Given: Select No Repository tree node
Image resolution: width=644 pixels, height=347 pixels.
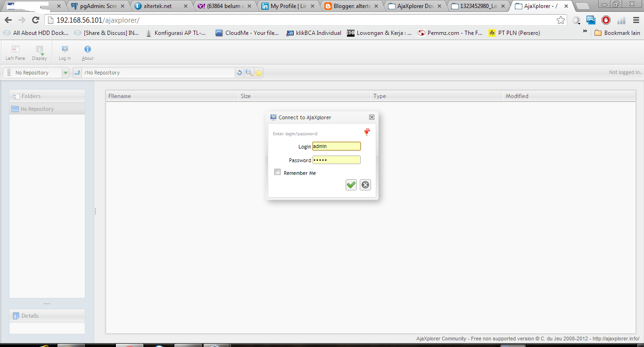Looking at the screenshot, I should (x=47, y=109).
